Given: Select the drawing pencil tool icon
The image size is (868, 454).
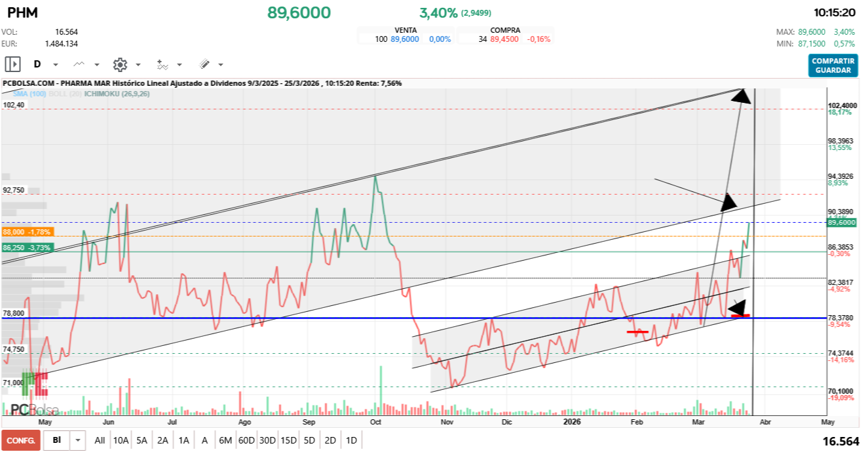Looking at the screenshot, I should coord(204,64).
